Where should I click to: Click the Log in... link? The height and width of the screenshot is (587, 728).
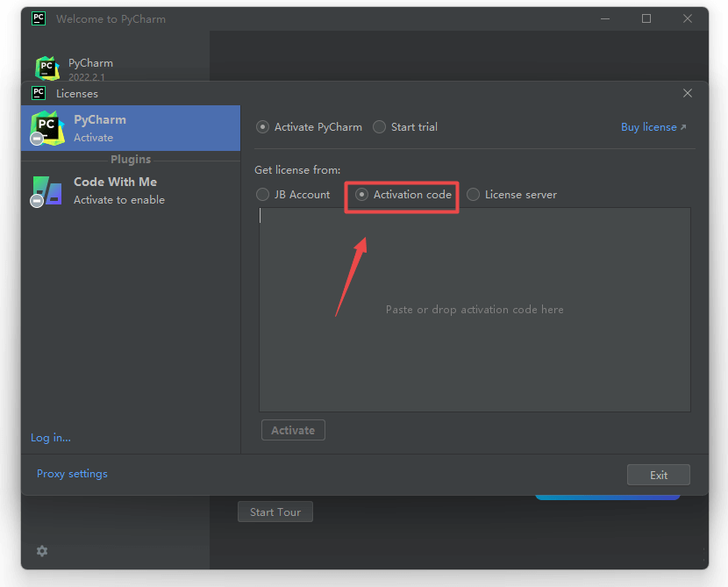click(x=51, y=438)
